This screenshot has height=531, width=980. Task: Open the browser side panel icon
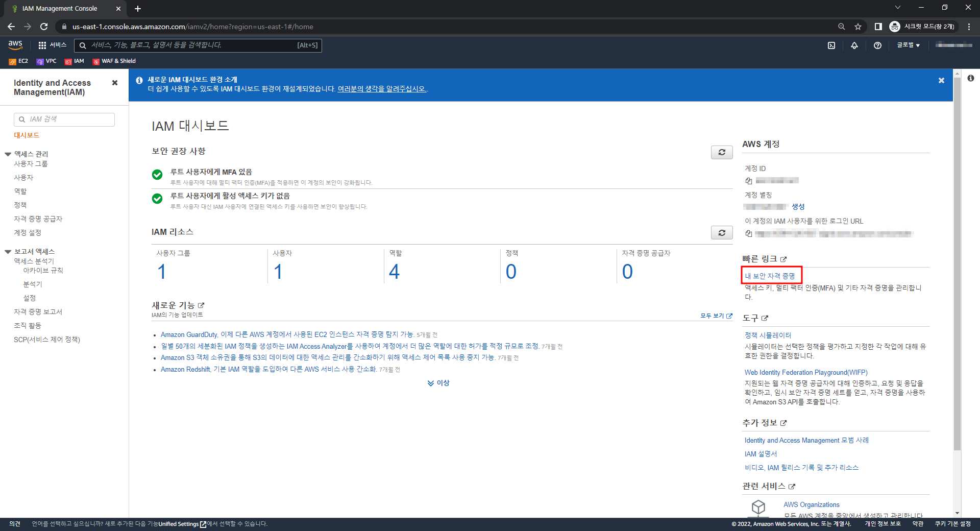(x=878, y=27)
